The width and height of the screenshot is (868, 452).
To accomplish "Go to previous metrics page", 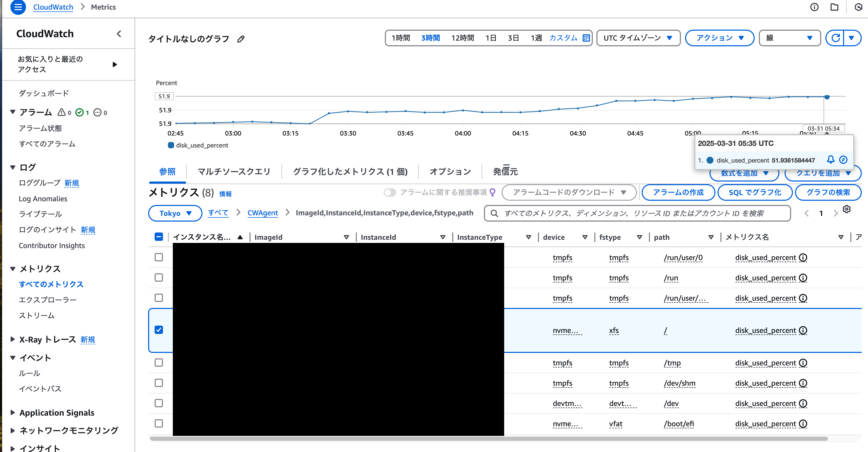I will click(x=807, y=213).
